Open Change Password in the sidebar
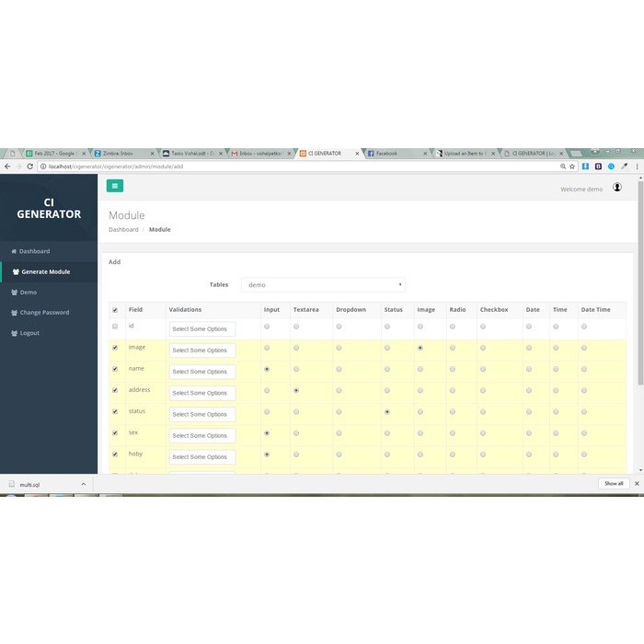Image resolution: width=644 pixels, height=644 pixels. coord(44,313)
